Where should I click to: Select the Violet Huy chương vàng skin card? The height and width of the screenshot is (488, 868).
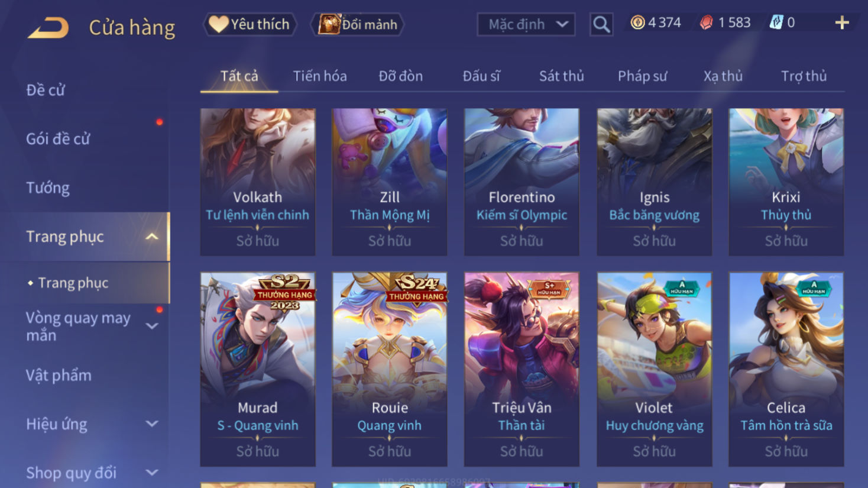[x=655, y=369]
